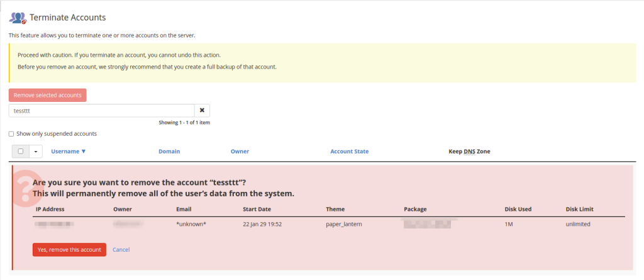Clear the search box with the X
Viewport: 644px width, 280px height.
coord(202,111)
